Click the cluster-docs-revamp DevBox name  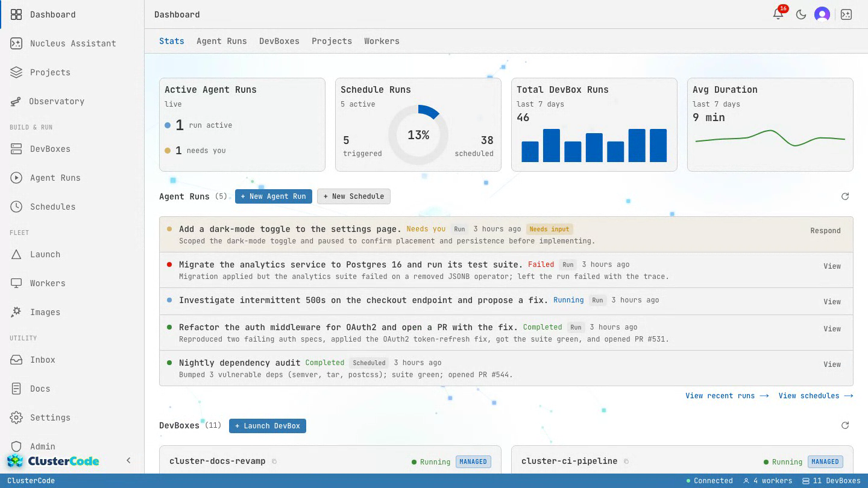(x=218, y=461)
